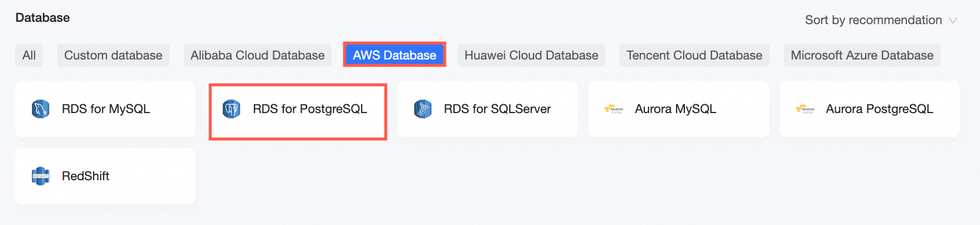Pick the Aurora MySQL card label
This screenshot has width=980, height=225.
(x=676, y=109)
